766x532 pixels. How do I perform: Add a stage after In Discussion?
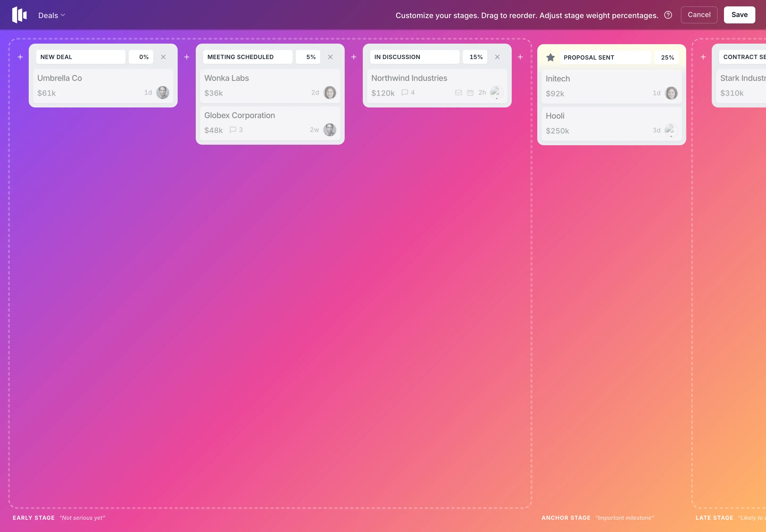[x=520, y=57]
